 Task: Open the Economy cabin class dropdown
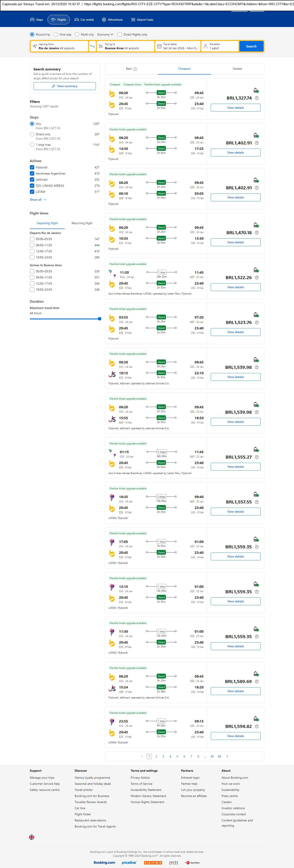(x=105, y=34)
